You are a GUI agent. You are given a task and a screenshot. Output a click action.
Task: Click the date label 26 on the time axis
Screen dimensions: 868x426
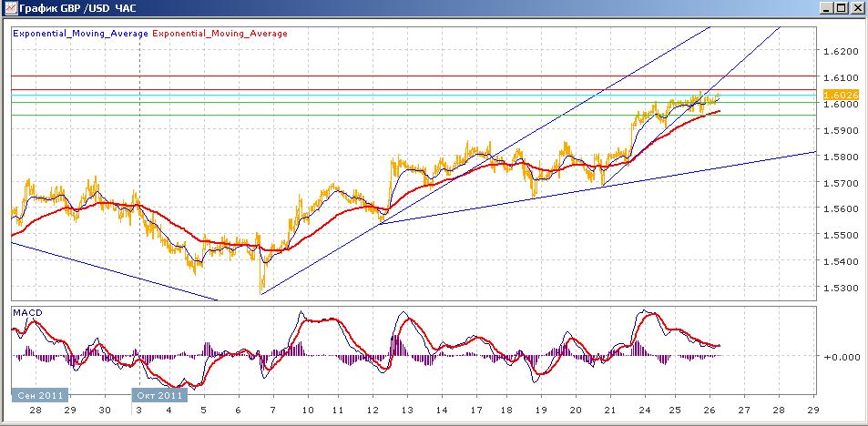(x=710, y=410)
